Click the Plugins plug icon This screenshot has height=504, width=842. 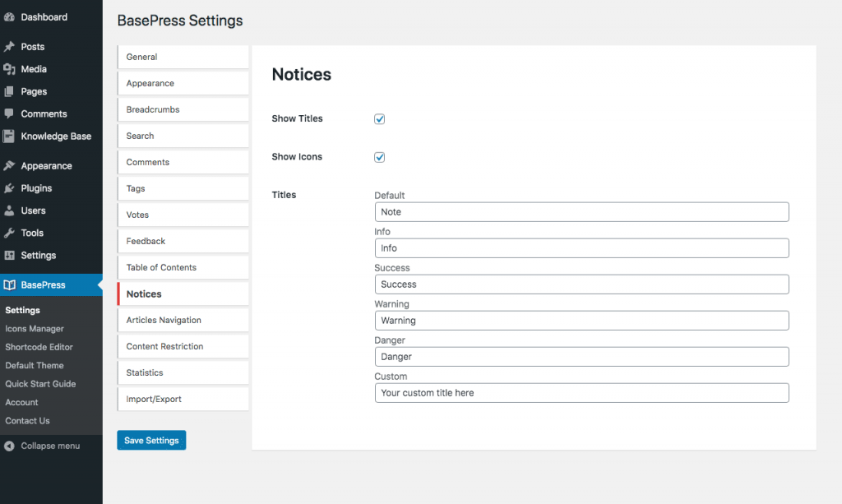[9, 188]
